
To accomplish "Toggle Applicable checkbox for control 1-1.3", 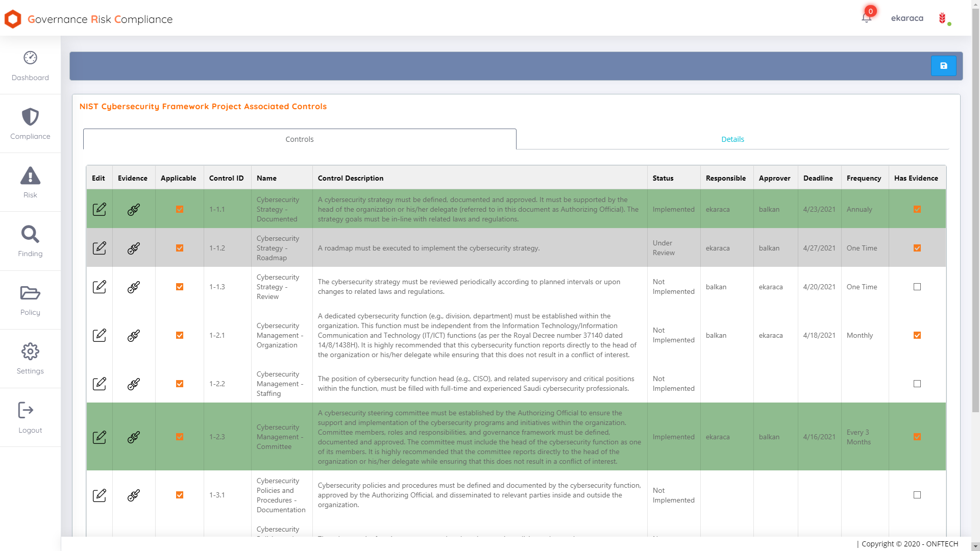I will click(180, 287).
